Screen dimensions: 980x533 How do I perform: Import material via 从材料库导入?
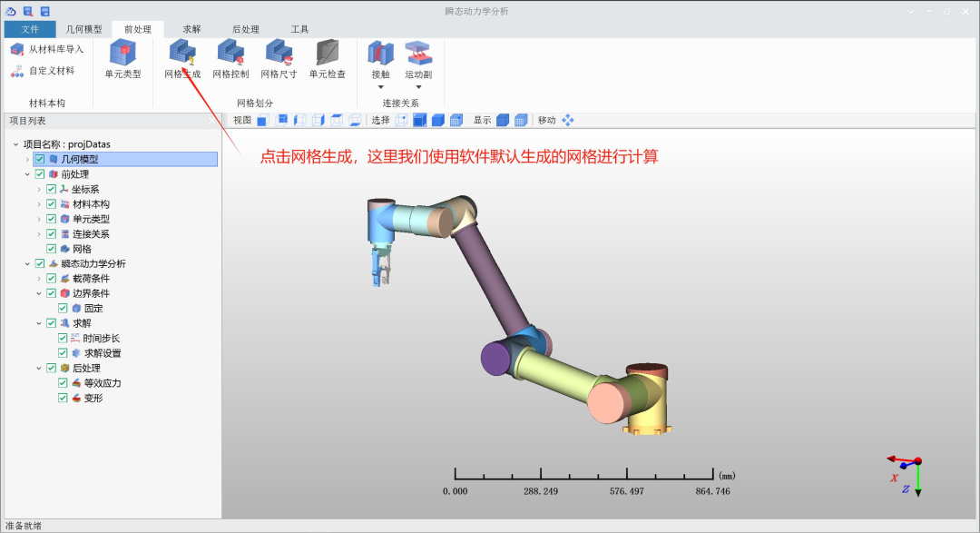tap(47, 49)
